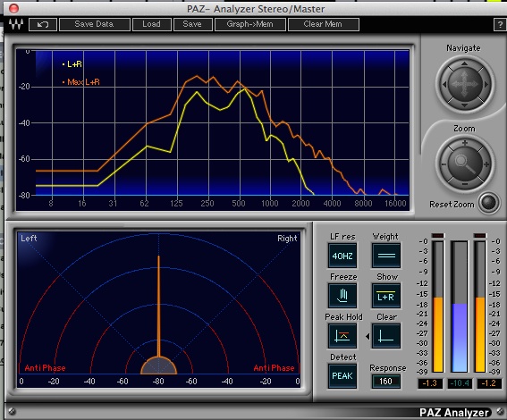Screen dimensions: 507x420
Task: Toggle Peak Hold button
Action: pos(342,336)
